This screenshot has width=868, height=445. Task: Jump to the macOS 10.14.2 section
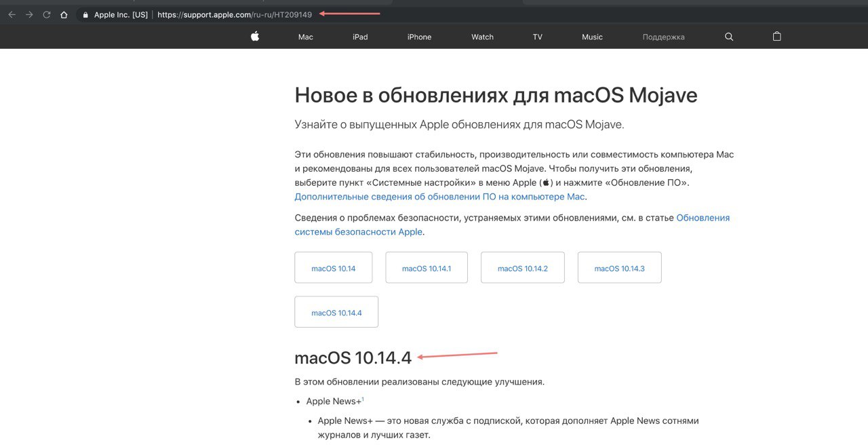pos(523,267)
